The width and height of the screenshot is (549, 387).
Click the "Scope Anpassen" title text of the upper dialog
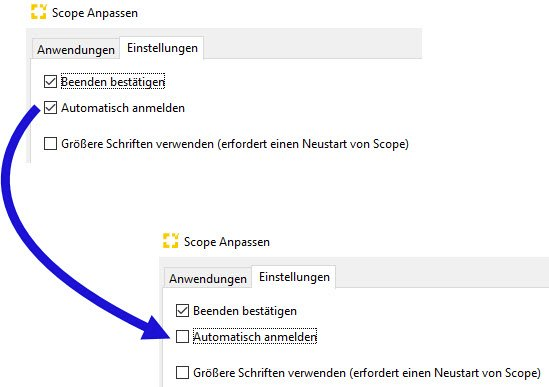(x=95, y=13)
